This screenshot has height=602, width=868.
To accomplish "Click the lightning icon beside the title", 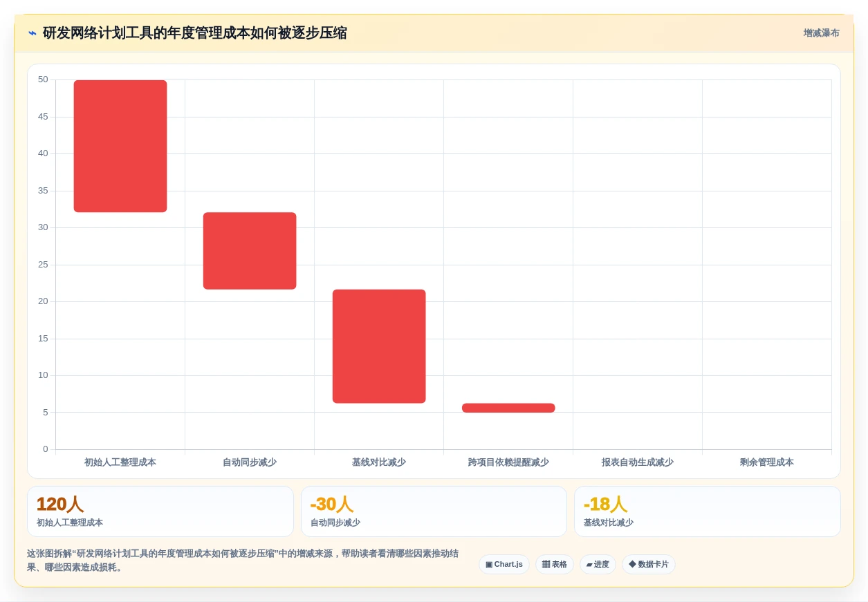I will coord(32,33).
